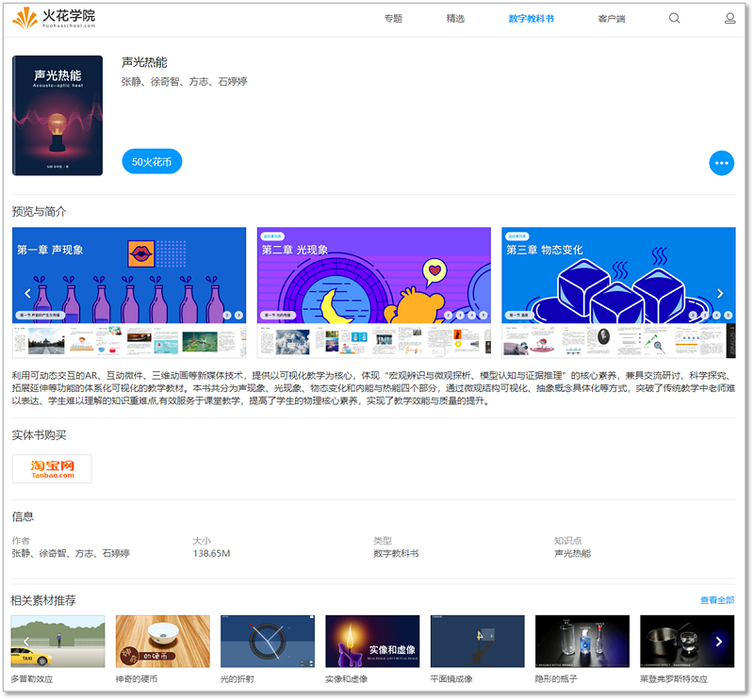Purchase with the 50火花币 button

click(152, 161)
